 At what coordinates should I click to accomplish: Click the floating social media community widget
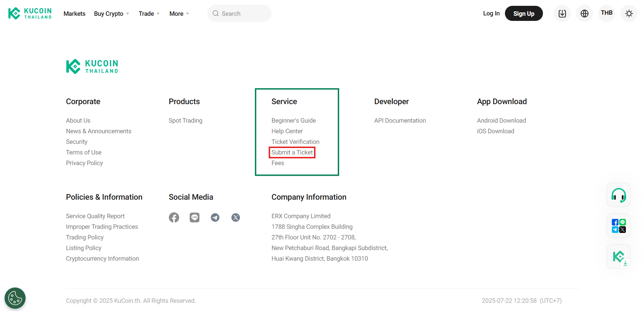618,226
